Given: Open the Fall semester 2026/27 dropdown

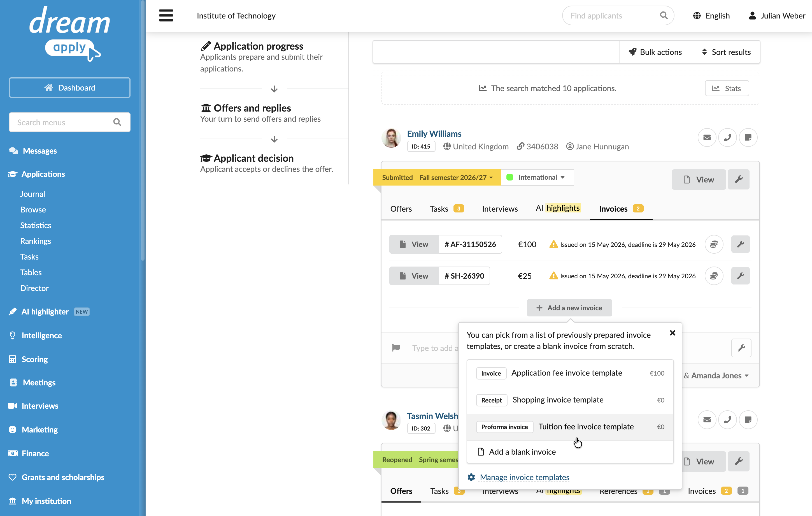Looking at the screenshot, I should pyautogui.click(x=456, y=177).
